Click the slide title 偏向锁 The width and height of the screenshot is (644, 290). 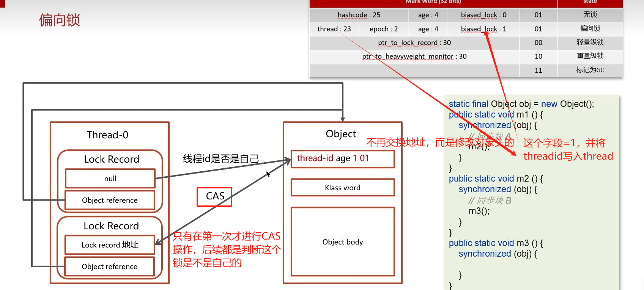click(60, 20)
